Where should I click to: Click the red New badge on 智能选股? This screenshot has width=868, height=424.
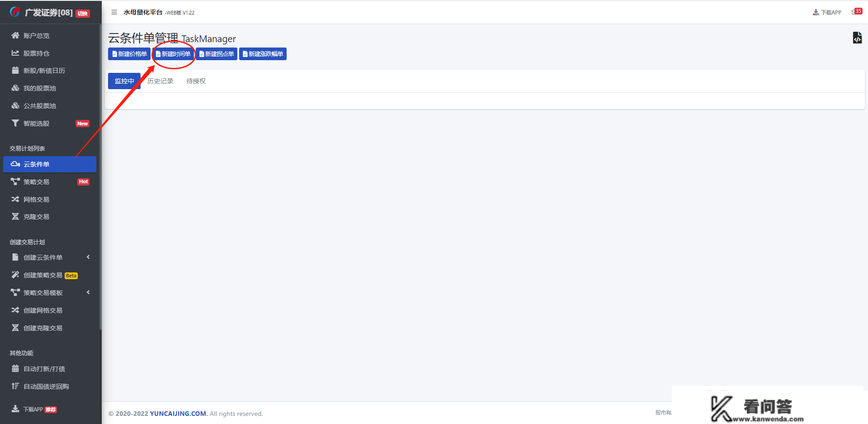pyautogui.click(x=83, y=124)
